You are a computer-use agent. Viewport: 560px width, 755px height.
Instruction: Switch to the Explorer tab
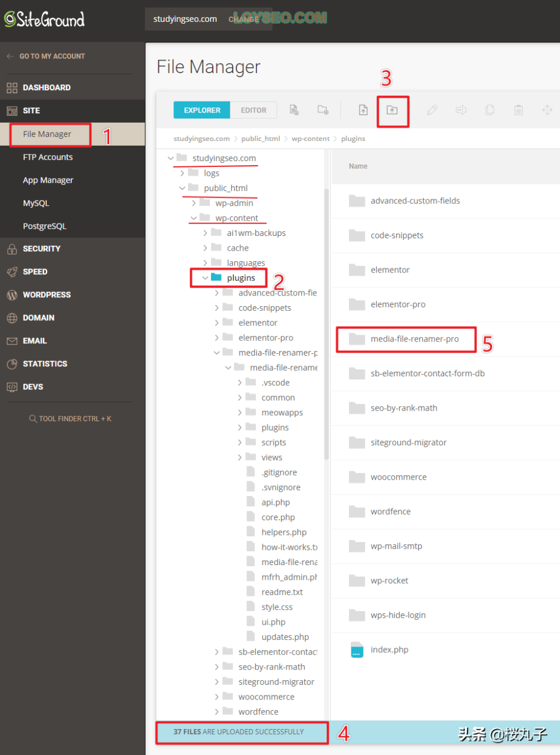pos(202,110)
